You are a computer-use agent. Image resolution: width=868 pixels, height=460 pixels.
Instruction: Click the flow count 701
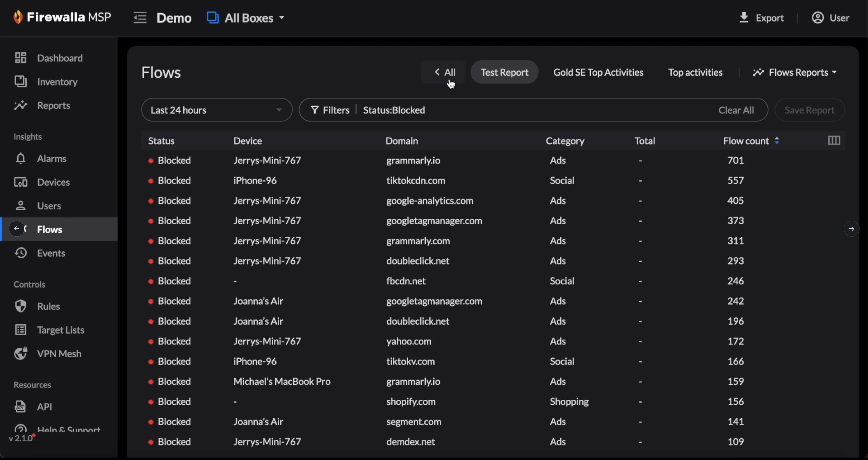[x=735, y=160]
